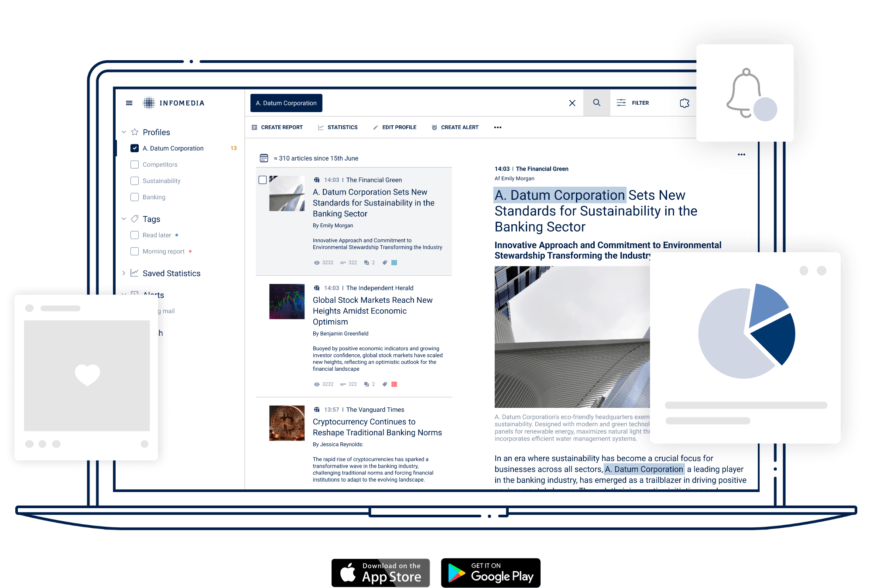Click the magnifier search button
The width and height of the screenshot is (873, 588).
(x=596, y=103)
